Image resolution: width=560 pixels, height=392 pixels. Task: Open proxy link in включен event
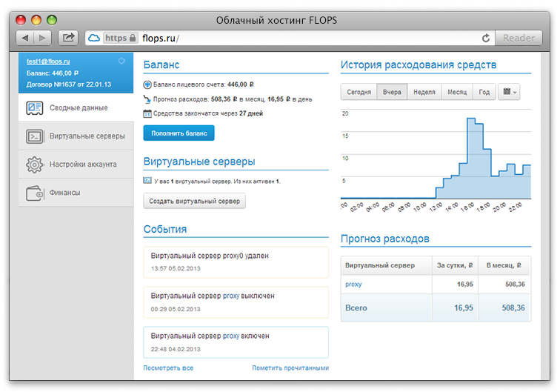(x=230, y=336)
